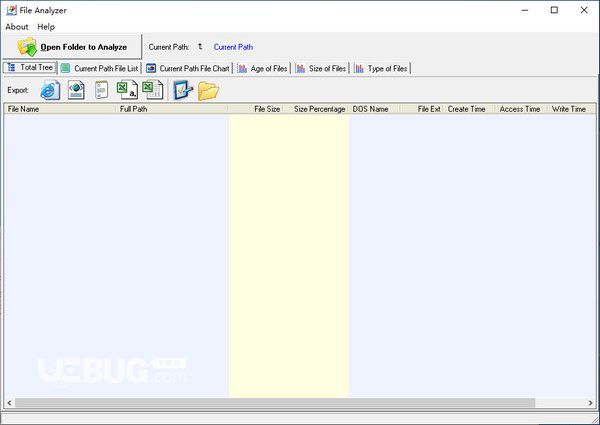
Task: Show the Age of Files tab
Action: pos(263,68)
